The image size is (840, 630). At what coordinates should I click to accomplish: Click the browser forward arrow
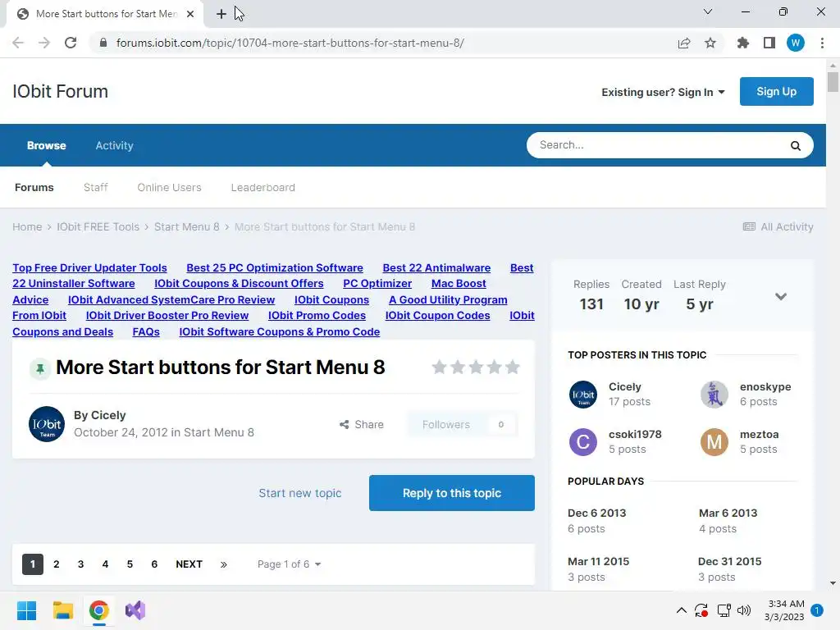pos(44,43)
